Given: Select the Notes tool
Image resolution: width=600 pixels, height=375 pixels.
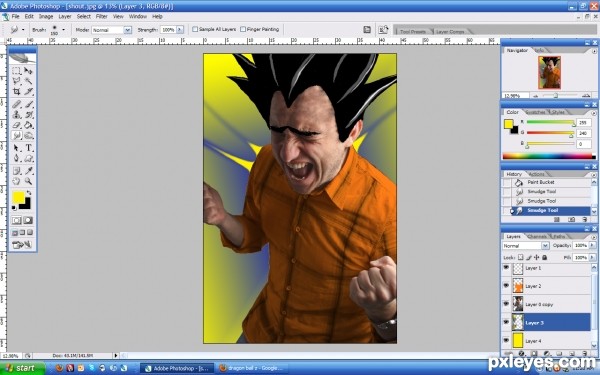Looking at the screenshot, I should [16, 171].
